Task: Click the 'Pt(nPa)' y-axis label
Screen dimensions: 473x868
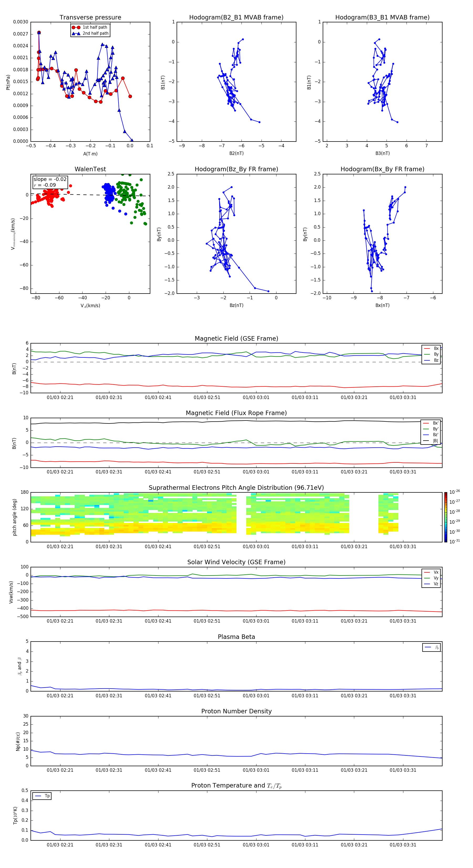Action: [8, 82]
